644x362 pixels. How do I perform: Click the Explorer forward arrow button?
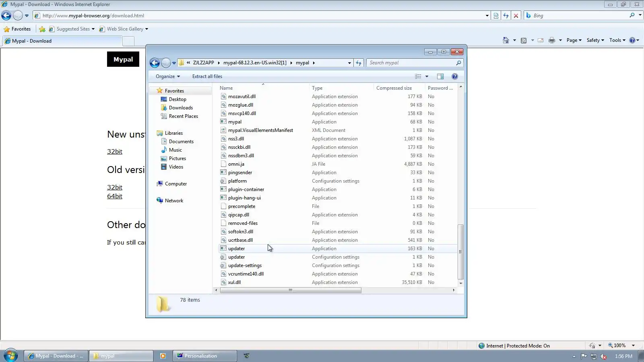[x=165, y=63]
